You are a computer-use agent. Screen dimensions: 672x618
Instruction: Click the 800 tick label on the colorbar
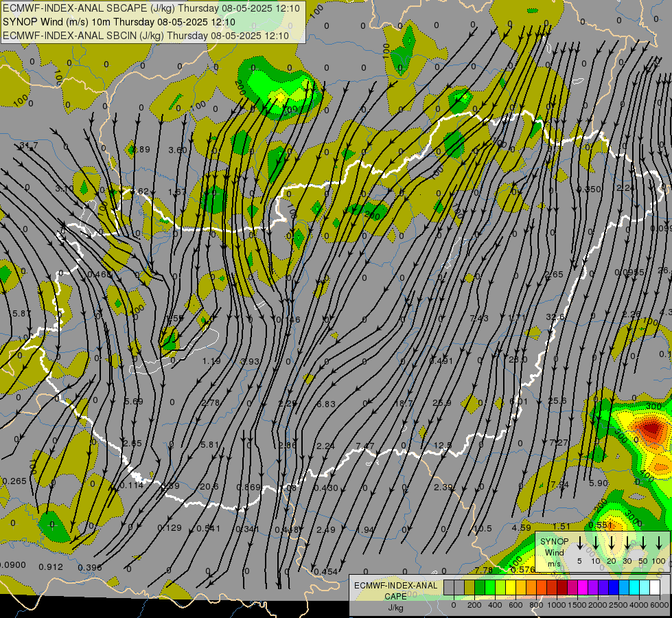[536, 605]
